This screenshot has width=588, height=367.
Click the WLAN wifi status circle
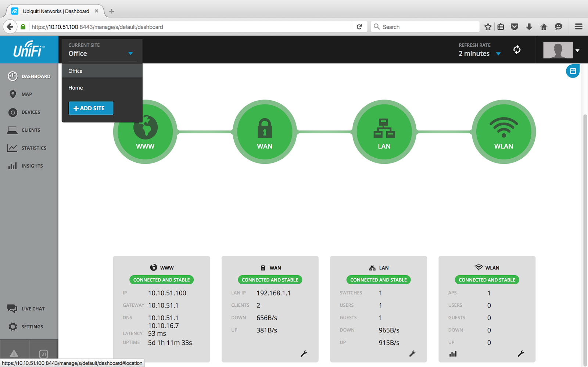pos(503,132)
